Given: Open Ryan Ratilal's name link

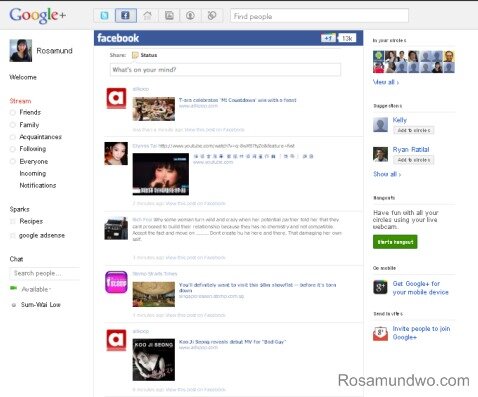Looking at the screenshot, I should 411,150.
